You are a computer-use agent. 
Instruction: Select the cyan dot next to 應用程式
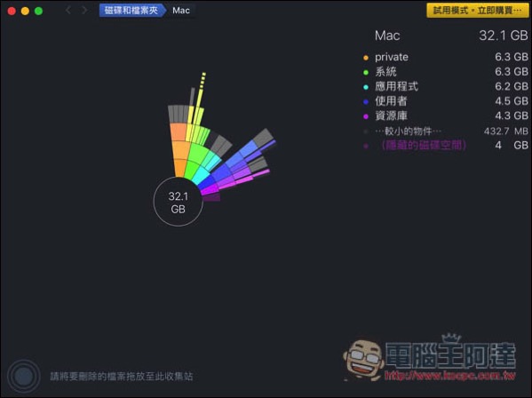pyautogui.click(x=366, y=87)
